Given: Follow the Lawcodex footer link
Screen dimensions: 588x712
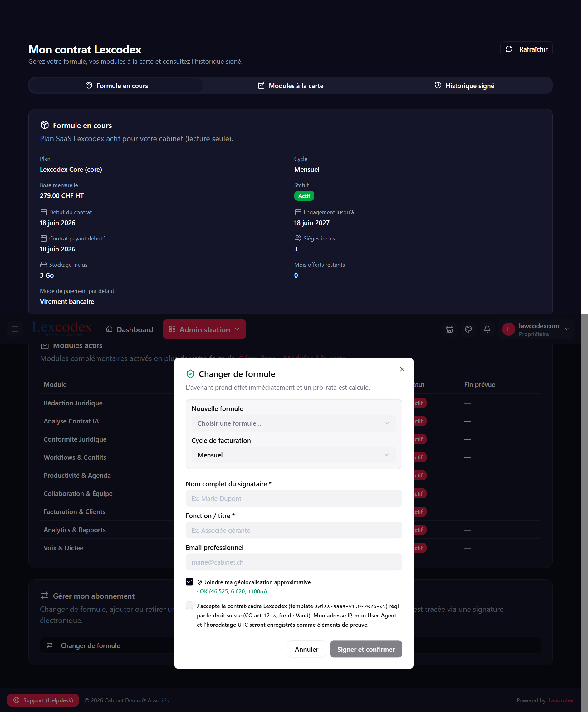Looking at the screenshot, I should (561, 700).
